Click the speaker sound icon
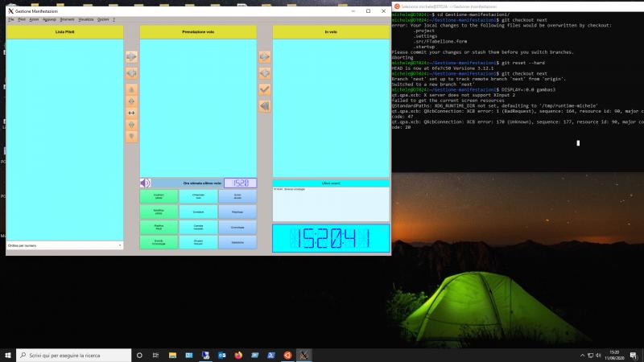Image resolution: width=644 pixels, height=362 pixels. tap(145, 183)
